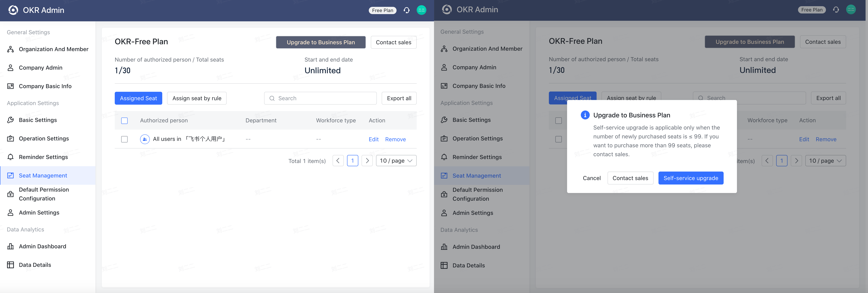Screen dimensions: 868x293
Task: Click Edit on the All users row
Action: (x=373, y=139)
